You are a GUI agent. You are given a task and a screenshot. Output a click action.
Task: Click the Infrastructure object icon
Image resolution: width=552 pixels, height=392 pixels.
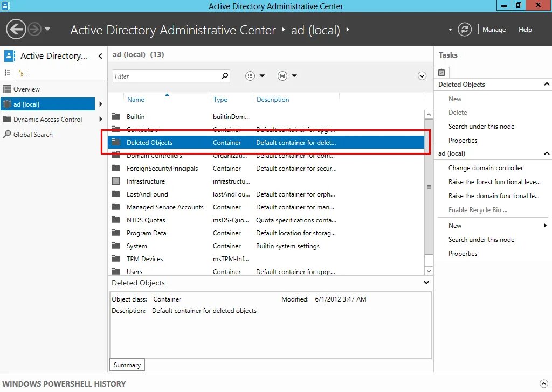(x=116, y=181)
